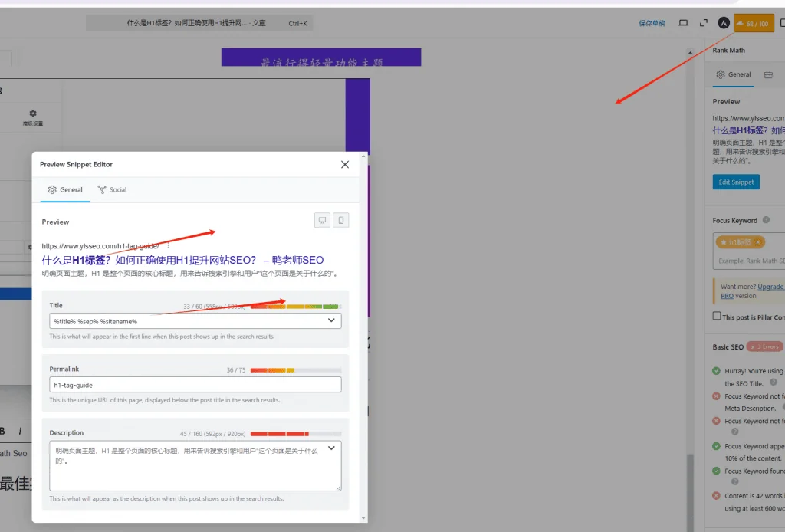Switch snippet preview to mobile view

click(x=341, y=220)
